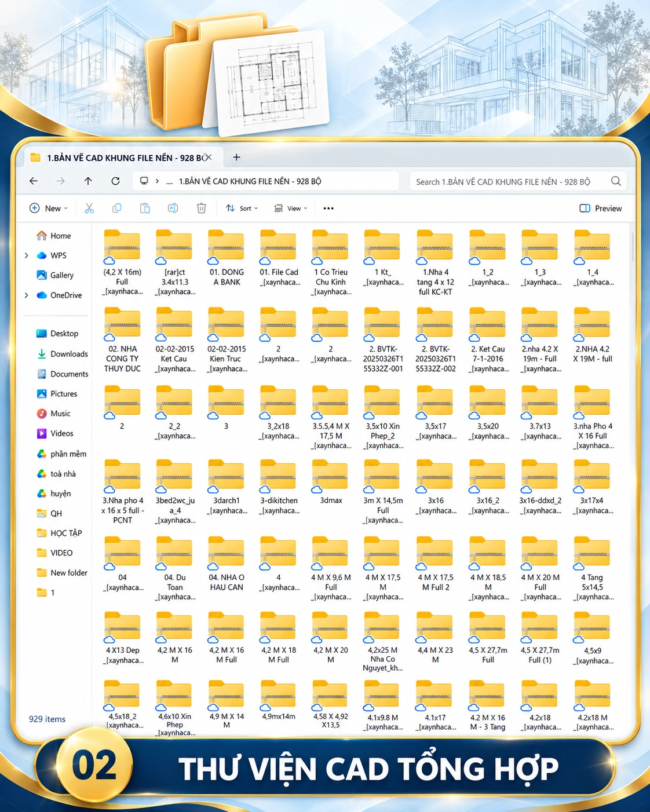Toggle the Preview pane button
The height and width of the screenshot is (812, 650).
[x=601, y=209]
